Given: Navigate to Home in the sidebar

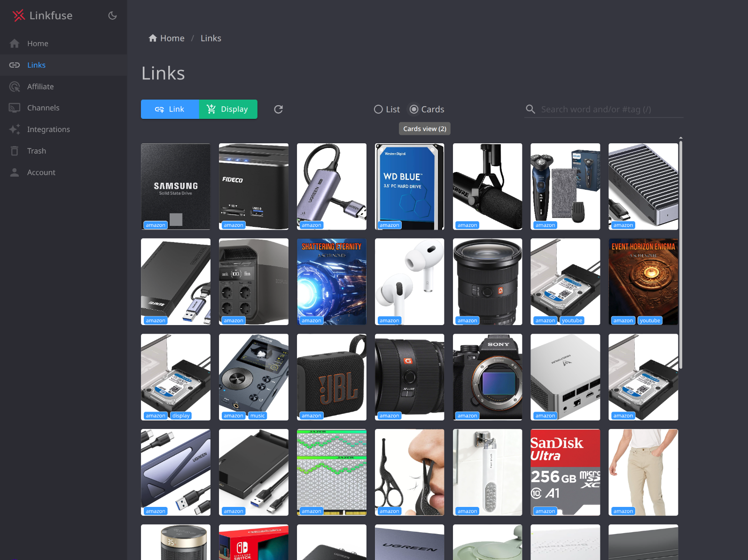Looking at the screenshot, I should (38, 43).
